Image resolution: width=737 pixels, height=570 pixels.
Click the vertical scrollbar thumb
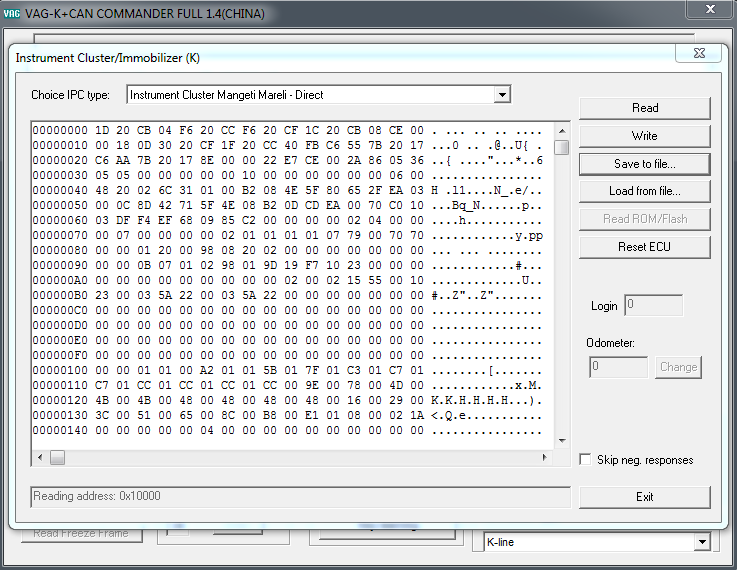(562, 148)
